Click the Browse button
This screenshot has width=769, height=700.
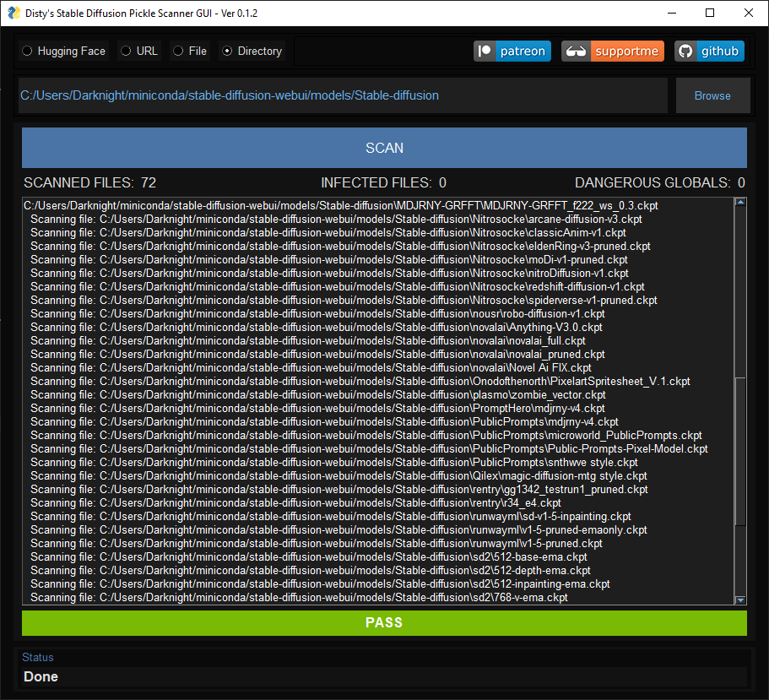(712, 95)
